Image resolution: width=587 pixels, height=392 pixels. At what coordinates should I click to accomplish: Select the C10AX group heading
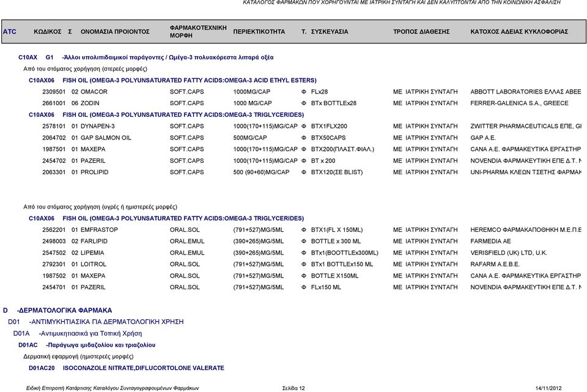click(x=146, y=57)
